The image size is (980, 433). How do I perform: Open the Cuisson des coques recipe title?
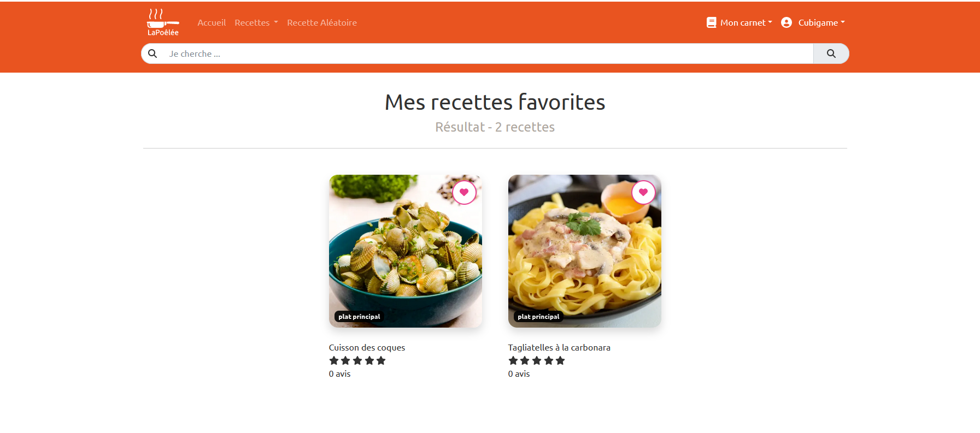[x=367, y=347]
